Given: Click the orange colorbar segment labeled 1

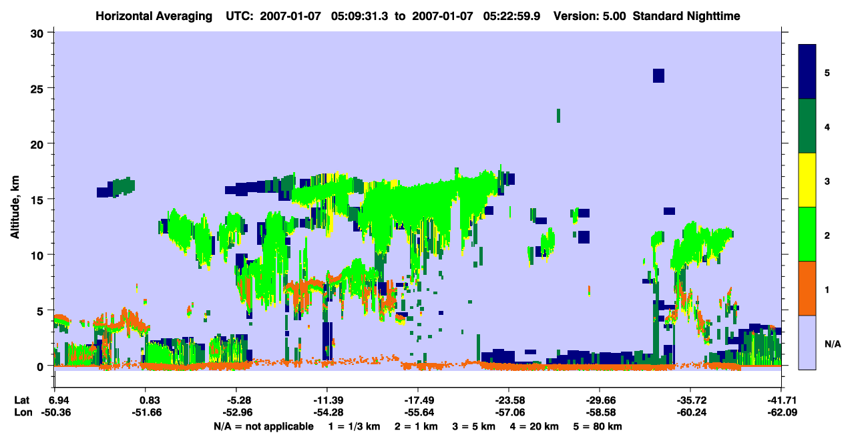Looking at the screenshot, I should pyautogui.click(x=807, y=288).
